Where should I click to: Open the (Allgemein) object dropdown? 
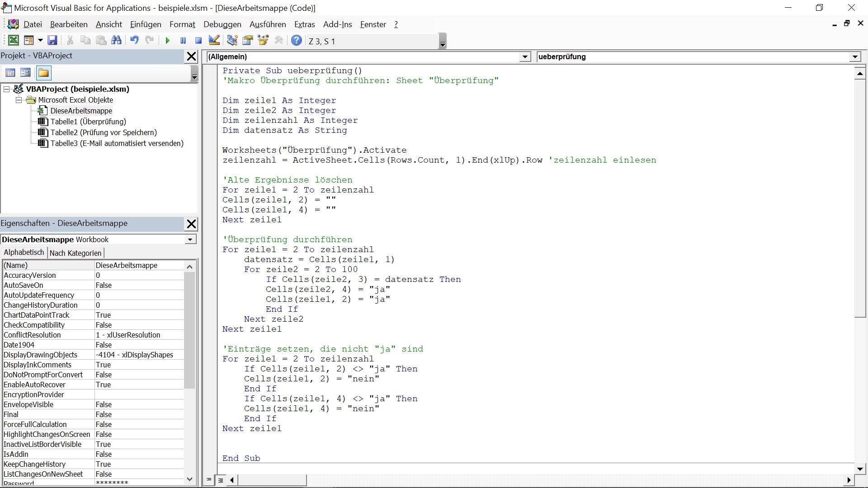coord(525,57)
